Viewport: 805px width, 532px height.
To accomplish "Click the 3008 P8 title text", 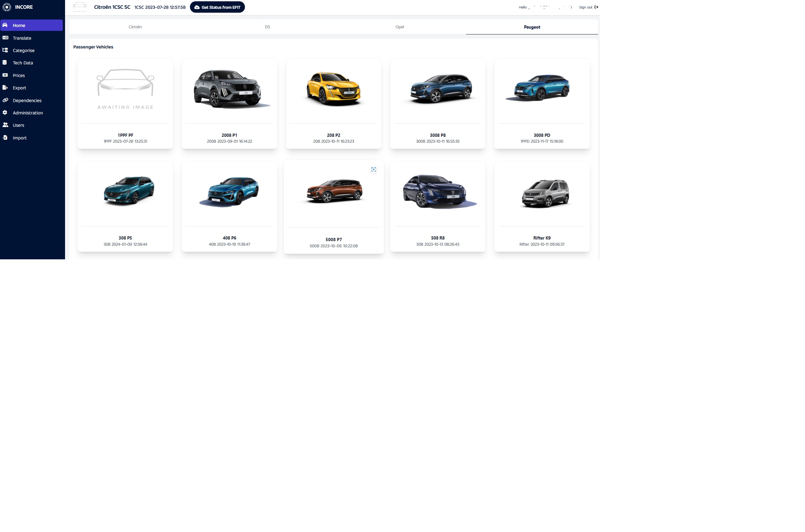I will (x=438, y=135).
